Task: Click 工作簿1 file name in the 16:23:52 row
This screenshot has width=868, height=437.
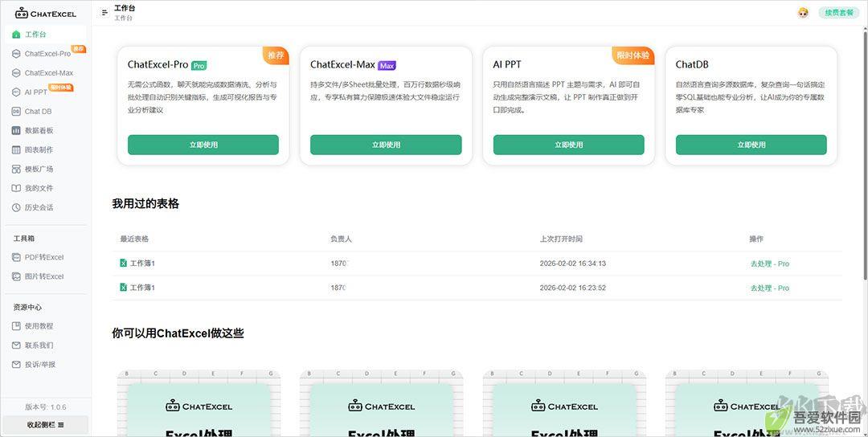Action: point(142,288)
